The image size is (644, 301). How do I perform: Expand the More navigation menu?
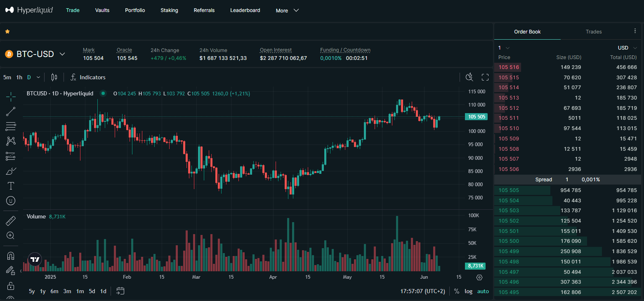click(x=287, y=10)
